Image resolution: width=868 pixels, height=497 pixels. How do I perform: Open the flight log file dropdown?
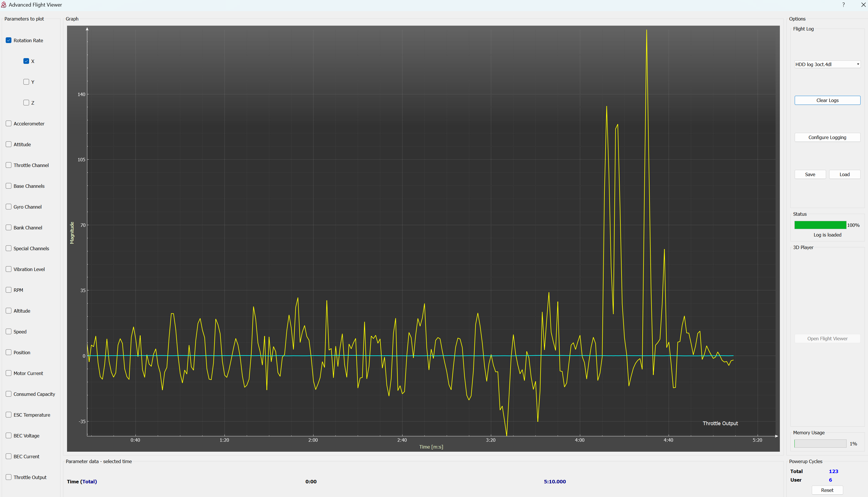tap(827, 64)
